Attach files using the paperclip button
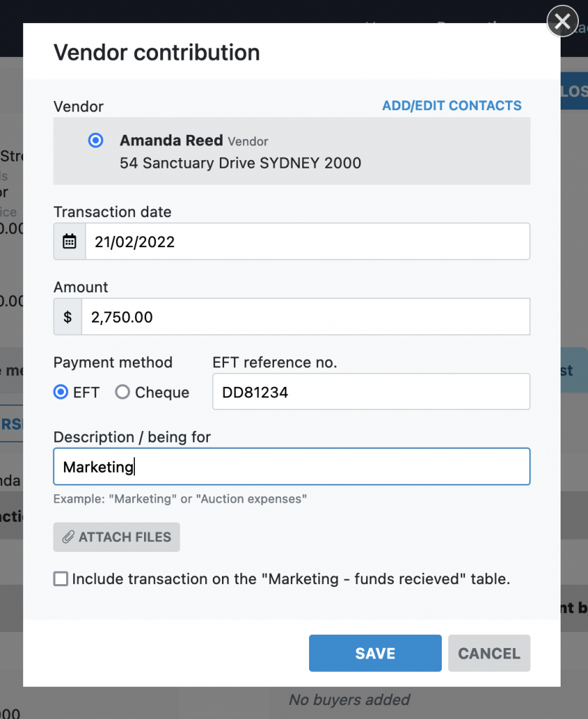The image size is (588, 719). [x=117, y=537]
